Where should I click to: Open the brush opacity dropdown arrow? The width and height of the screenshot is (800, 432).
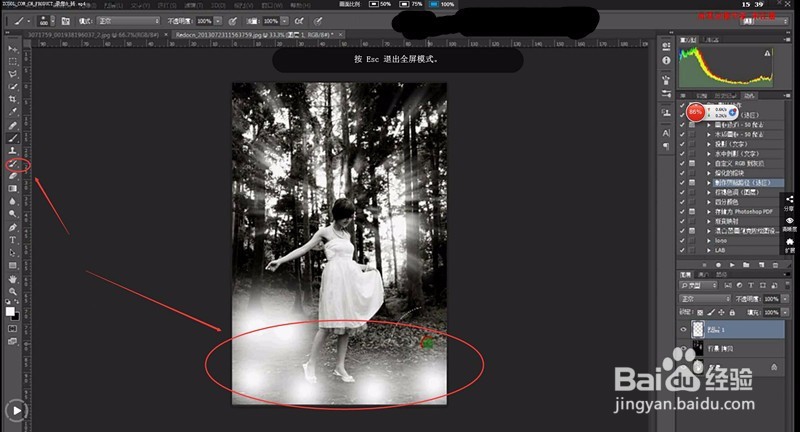pos(218,21)
